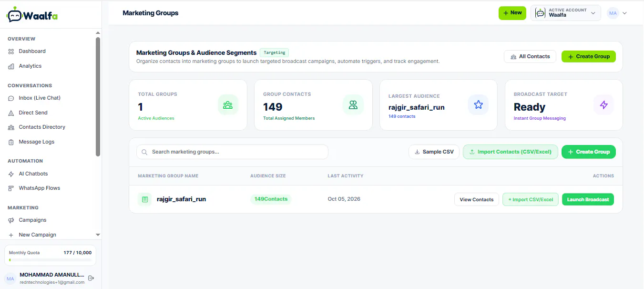Click the logout icon beside user name
The image size is (644, 289).
point(91,278)
